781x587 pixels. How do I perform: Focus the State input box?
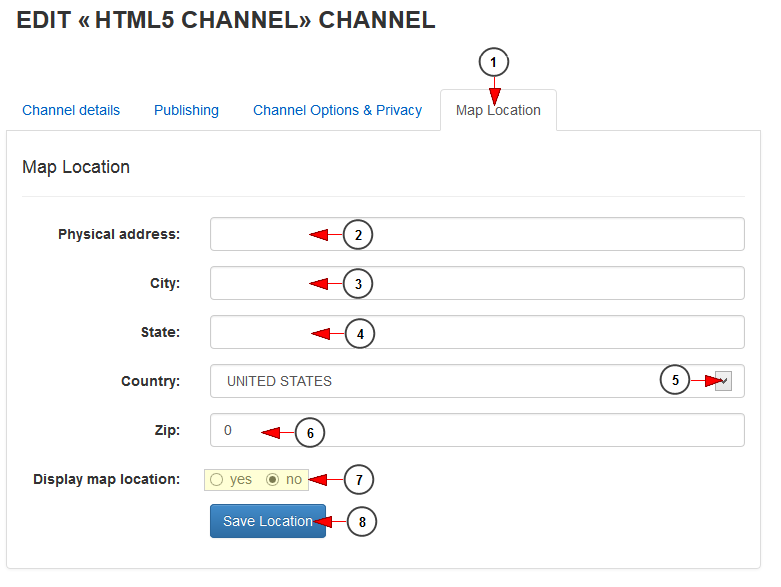click(477, 332)
